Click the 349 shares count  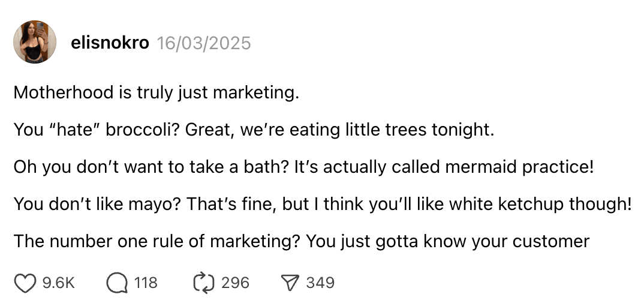click(320, 283)
